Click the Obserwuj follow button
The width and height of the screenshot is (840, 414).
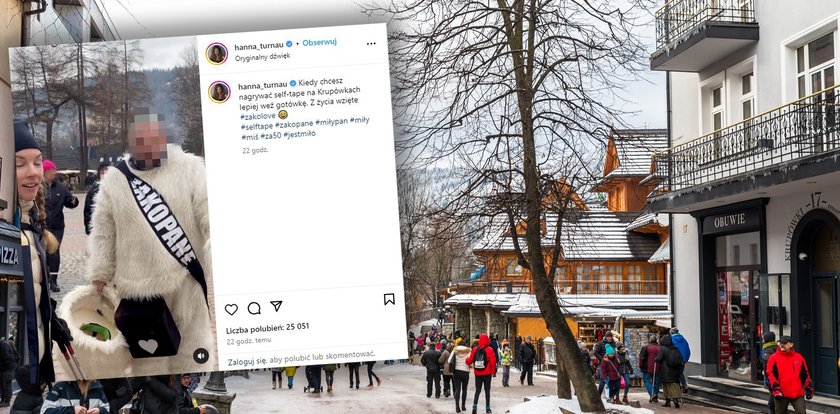pos(319,43)
